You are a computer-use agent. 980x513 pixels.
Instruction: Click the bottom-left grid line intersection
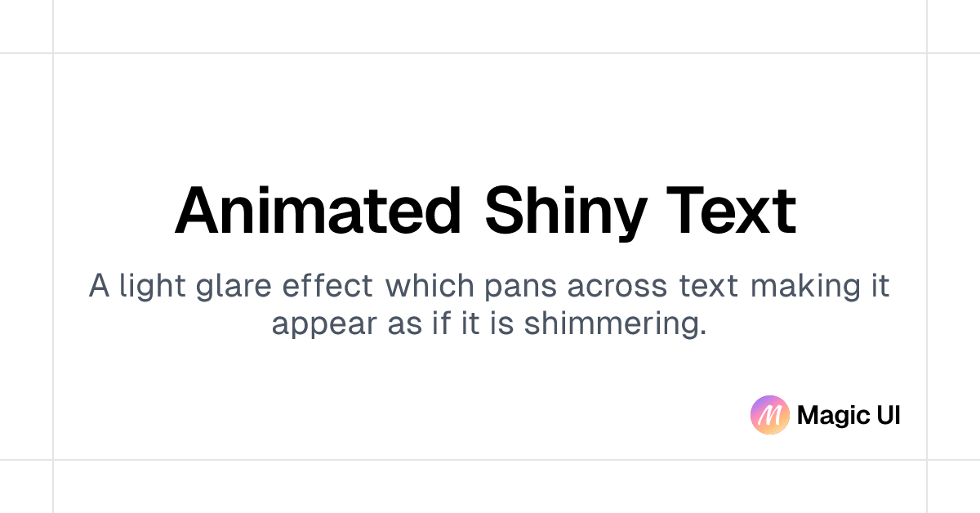click(53, 460)
